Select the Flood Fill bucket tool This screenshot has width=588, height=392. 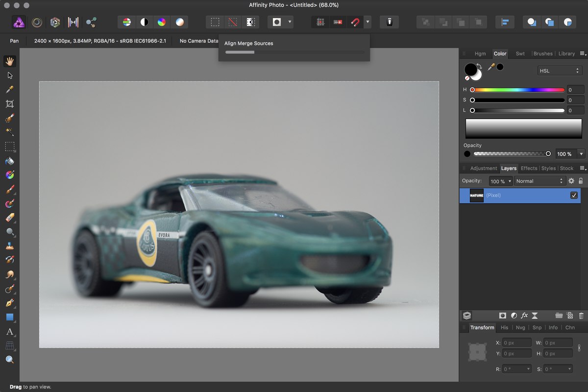tap(10, 161)
